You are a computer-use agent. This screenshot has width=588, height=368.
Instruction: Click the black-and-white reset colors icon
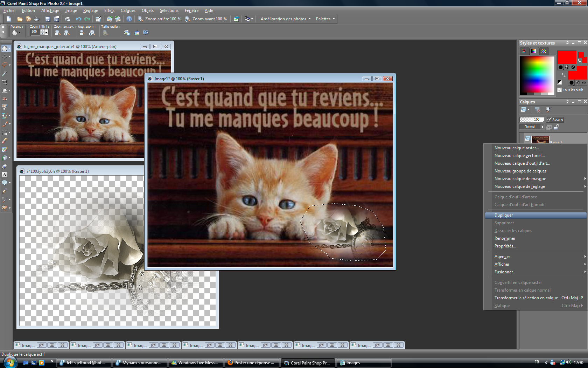point(560,82)
